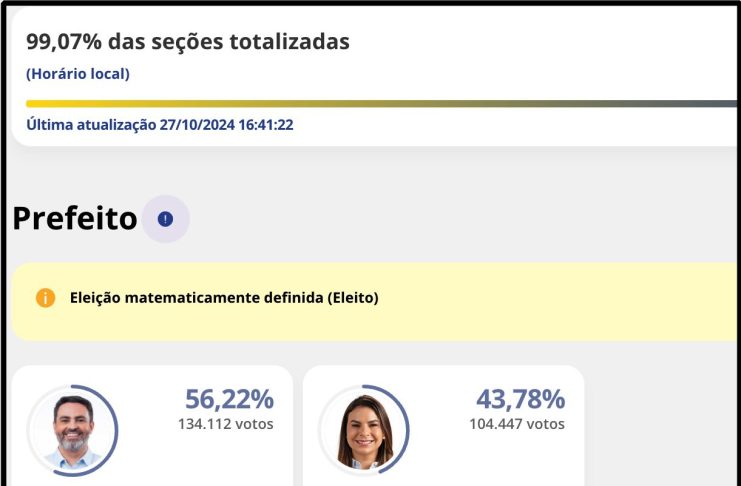Click the orange info icon in yellow banner
741x486 pixels.
point(45,298)
